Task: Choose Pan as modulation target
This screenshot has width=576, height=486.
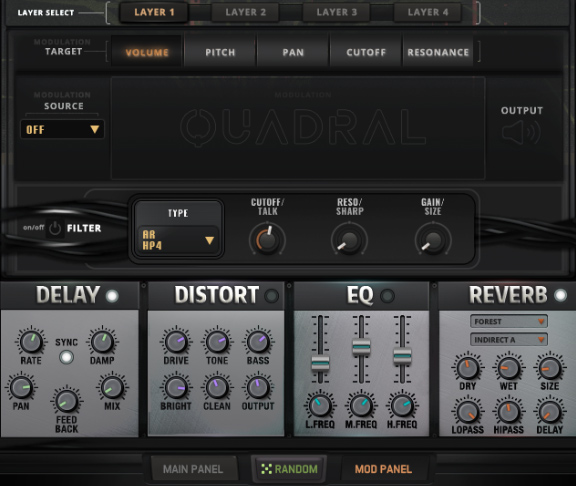Action: pyautogui.click(x=293, y=52)
